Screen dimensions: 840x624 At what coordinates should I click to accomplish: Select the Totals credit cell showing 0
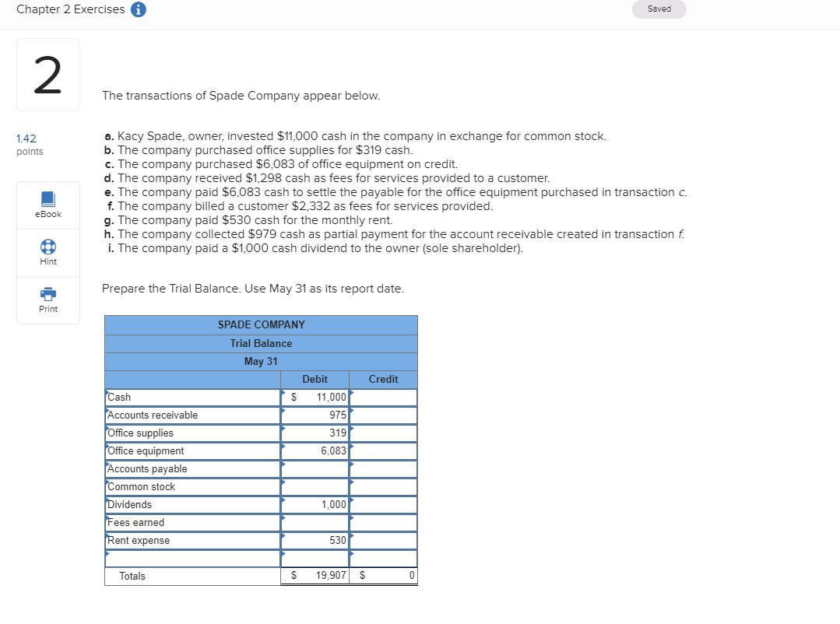tap(383, 575)
